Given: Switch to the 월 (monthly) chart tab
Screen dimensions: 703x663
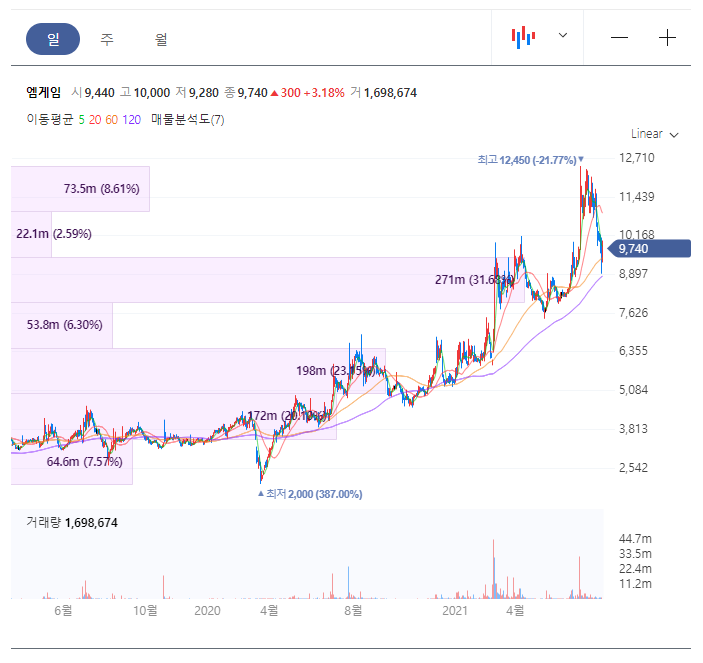Looking at the screenshot, I should pos(161,39).
